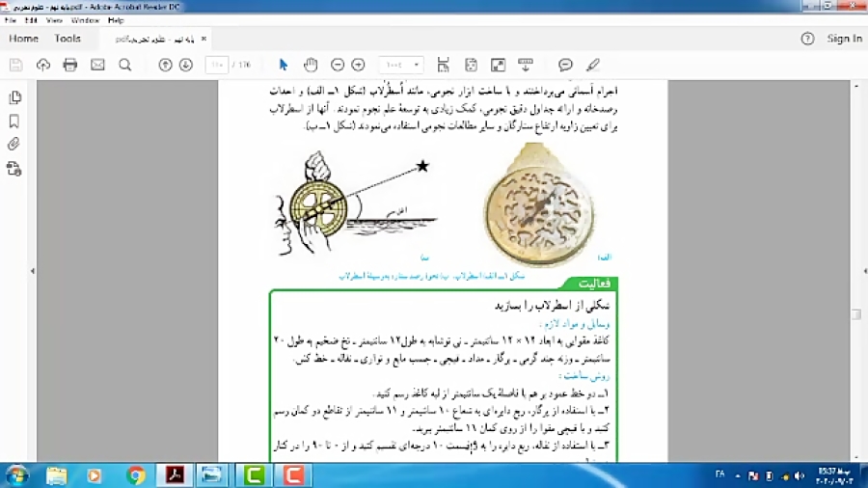
Task: Select the highlight pen tool
Action: click(593, 65)
